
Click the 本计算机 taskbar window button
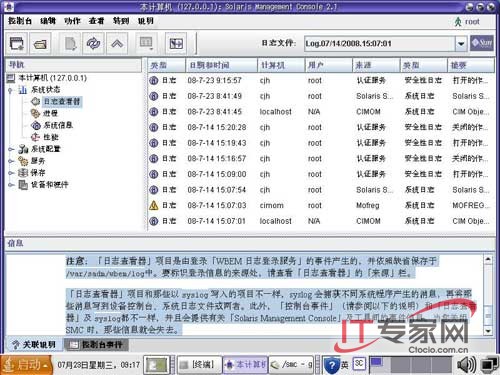click(245, 365)
